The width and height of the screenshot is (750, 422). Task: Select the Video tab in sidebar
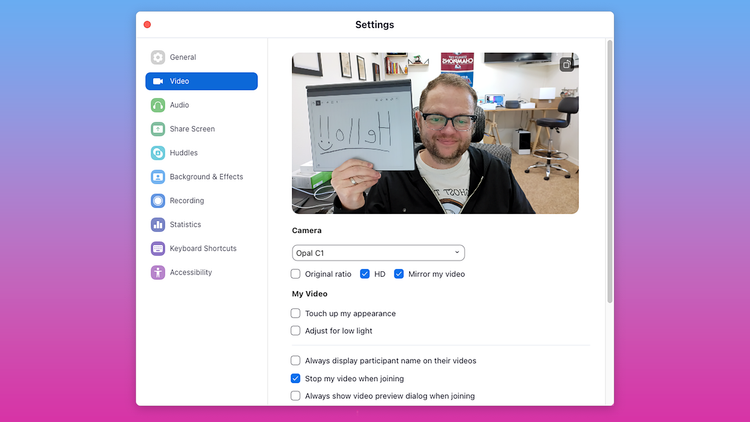pos(201,81)
